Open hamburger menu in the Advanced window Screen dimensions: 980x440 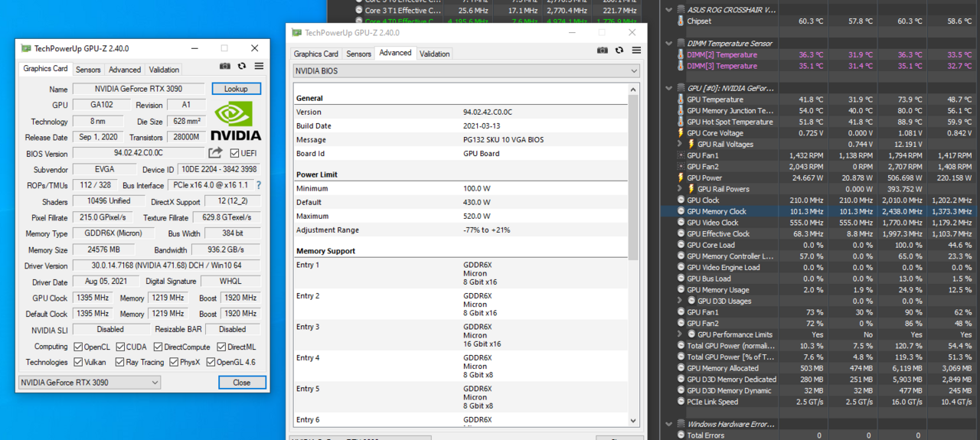coord(635,51)
